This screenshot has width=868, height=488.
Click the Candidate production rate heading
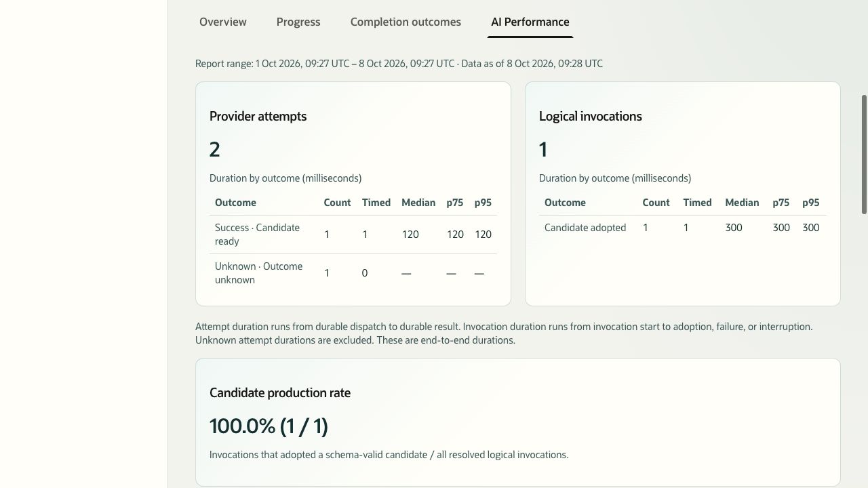coord(280,393)
